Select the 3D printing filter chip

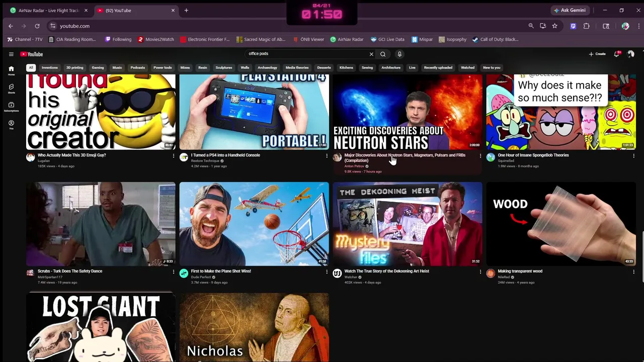74,67
